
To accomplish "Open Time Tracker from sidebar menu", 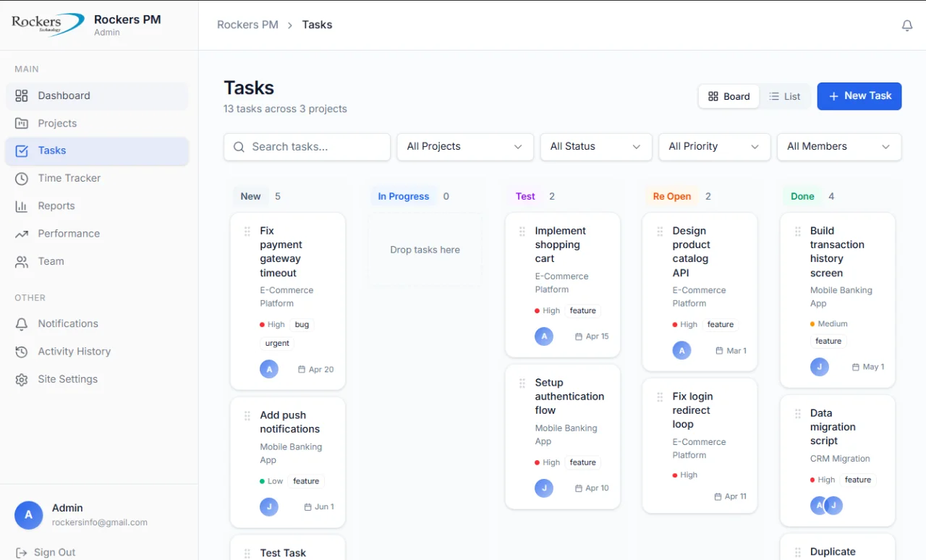I will (x=97, y=178).
